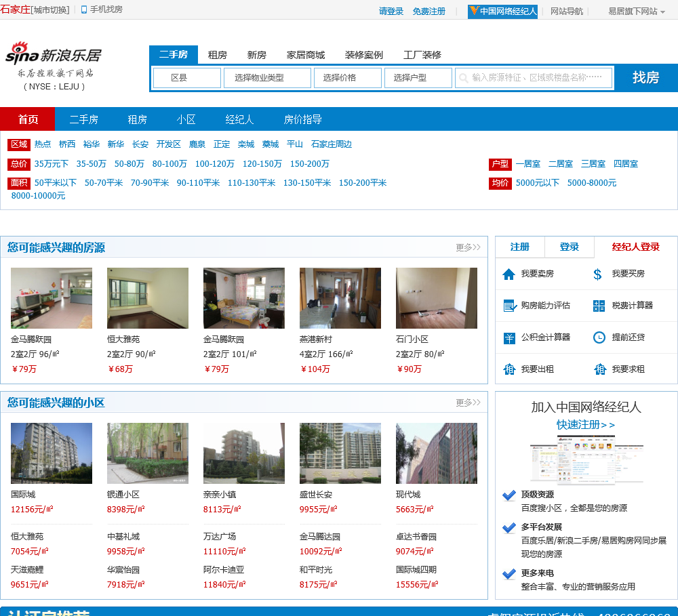This screenshot has width=678, height=616.
Task: Filter by 开发区 district
Action: click(x=168, y=144)
